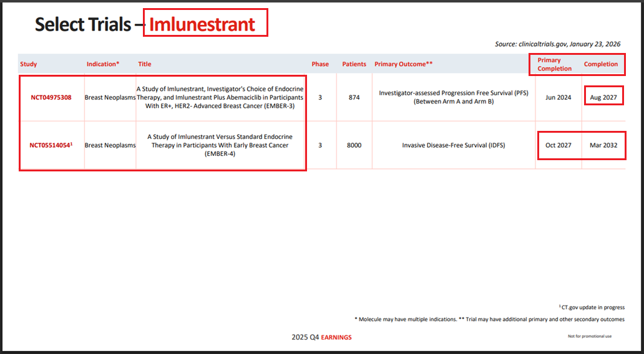Click the Primary Completion column header

(x=555, y=64)
